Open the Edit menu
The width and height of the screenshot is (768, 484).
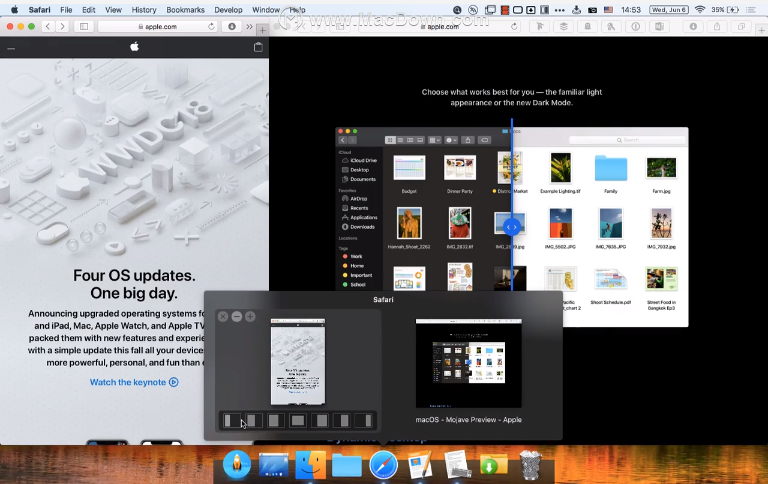(89, 10)
